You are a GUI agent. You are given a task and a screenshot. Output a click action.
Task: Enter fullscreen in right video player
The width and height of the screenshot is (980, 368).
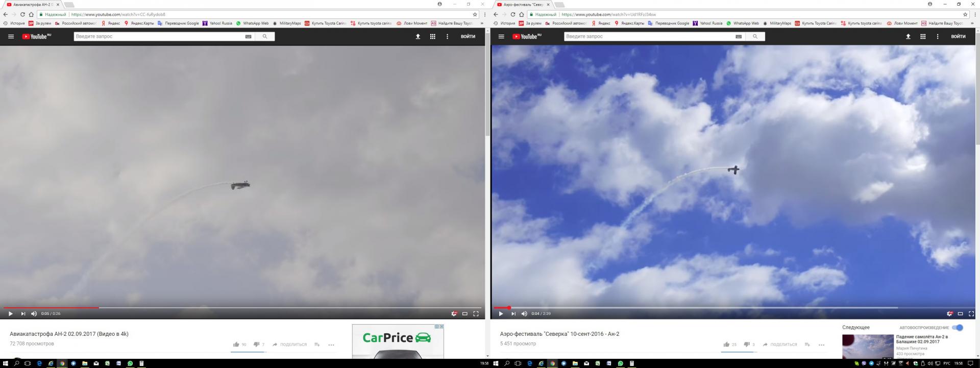click(971, 314)
